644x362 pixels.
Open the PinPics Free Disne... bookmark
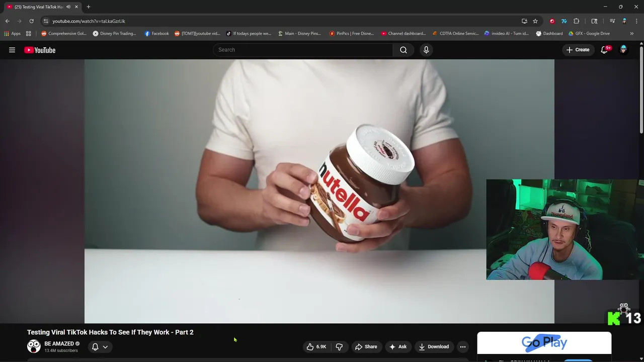tap(352, 34)
